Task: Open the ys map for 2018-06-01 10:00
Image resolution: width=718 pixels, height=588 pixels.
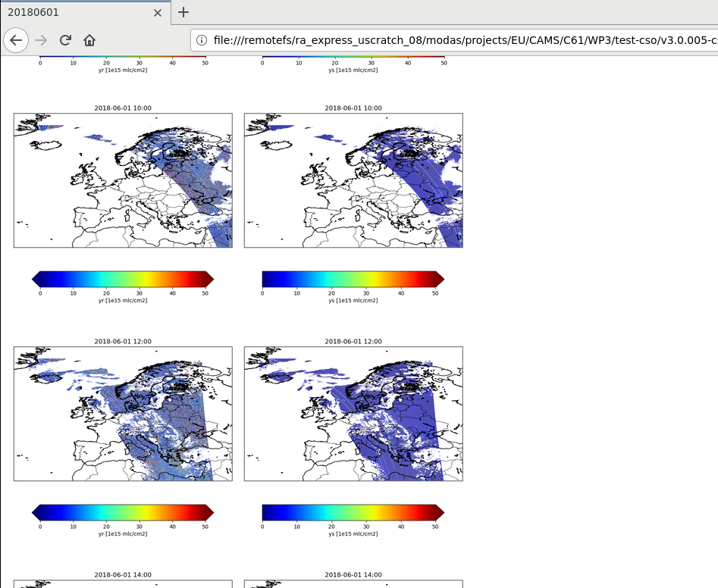Action: pos(353,180)
